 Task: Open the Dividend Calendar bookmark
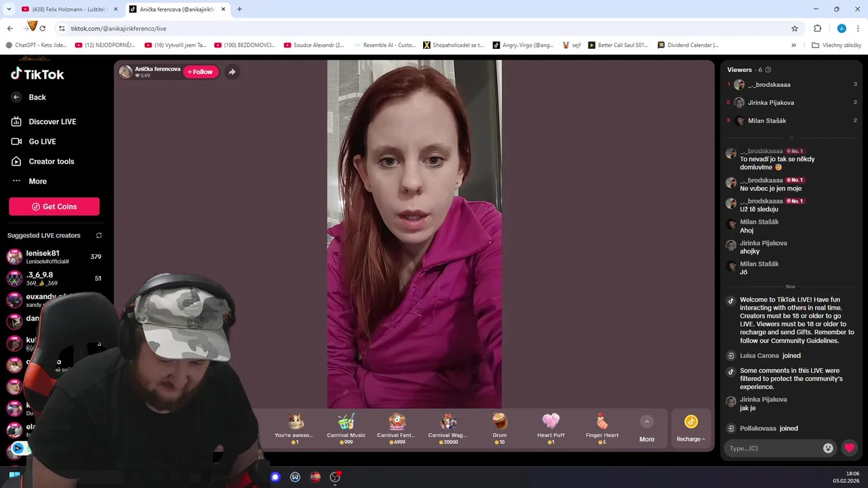(688, 45)
